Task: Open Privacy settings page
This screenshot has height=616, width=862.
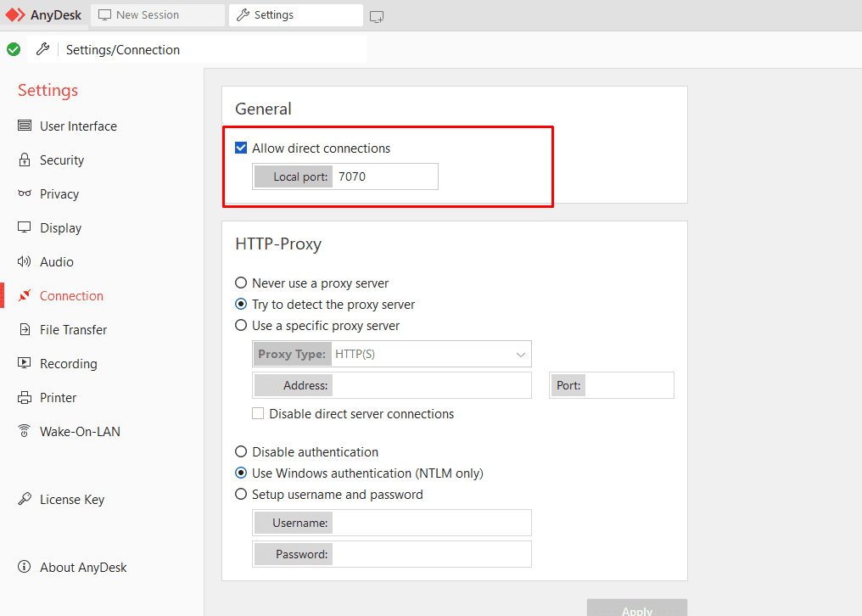Action: (x=59, y=193)
